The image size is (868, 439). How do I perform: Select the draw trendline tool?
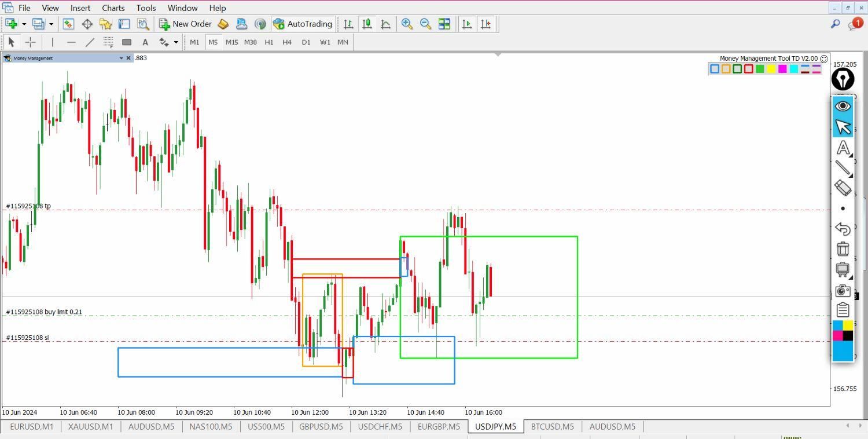(x=90, y=42)
